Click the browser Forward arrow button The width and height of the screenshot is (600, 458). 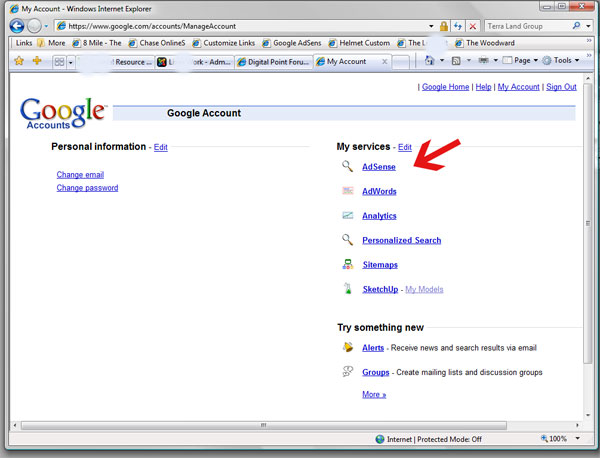tap(34, 26)
